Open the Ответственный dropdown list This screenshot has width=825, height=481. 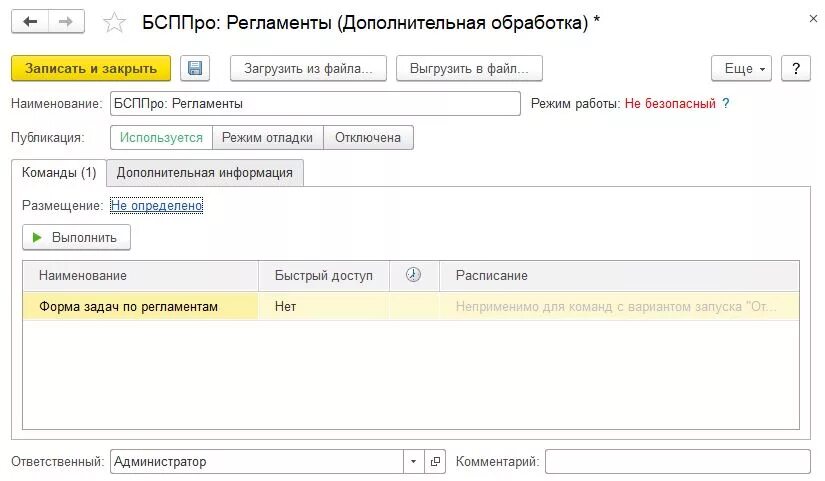click(x=414, y=461)
